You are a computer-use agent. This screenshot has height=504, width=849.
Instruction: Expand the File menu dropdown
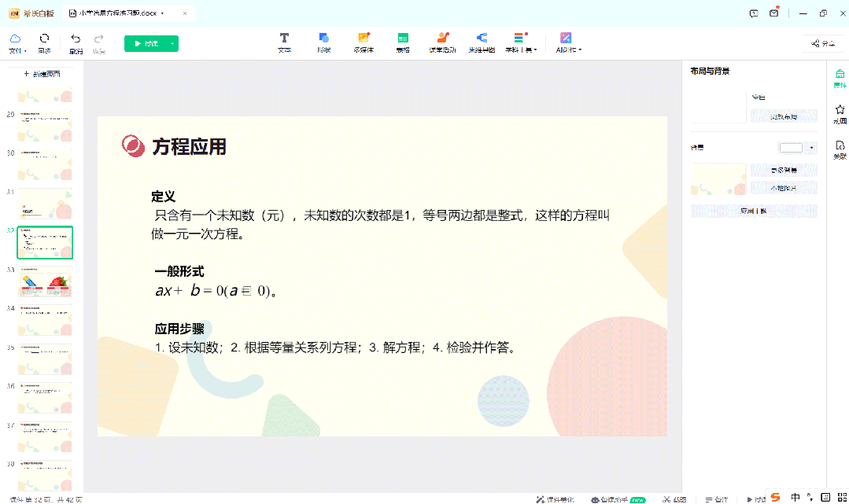pyautogui.click(x=17, y=43)
